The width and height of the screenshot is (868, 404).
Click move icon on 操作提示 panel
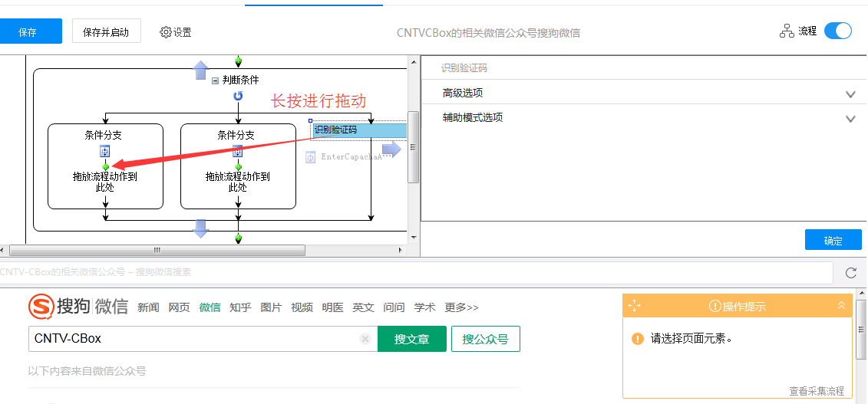635,306
